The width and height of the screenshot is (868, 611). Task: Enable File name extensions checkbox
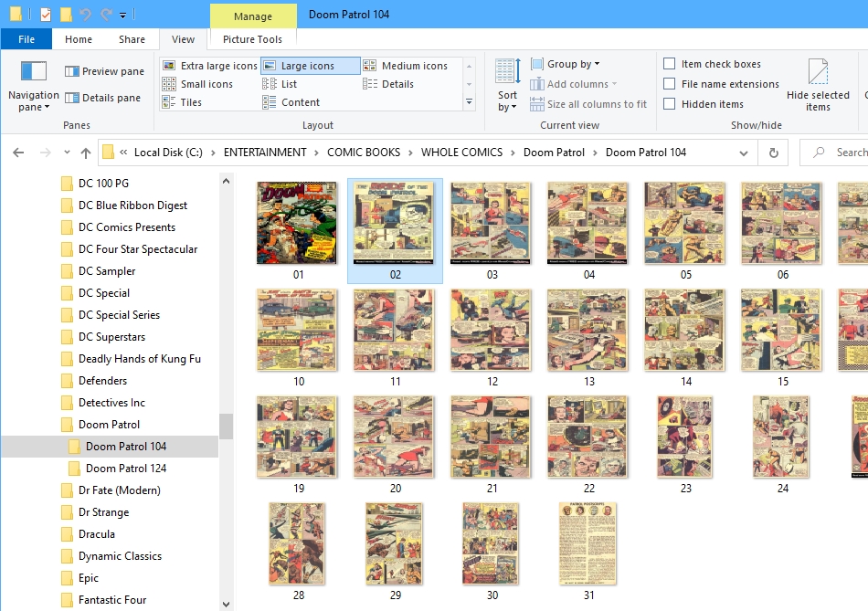click(669, 84)
